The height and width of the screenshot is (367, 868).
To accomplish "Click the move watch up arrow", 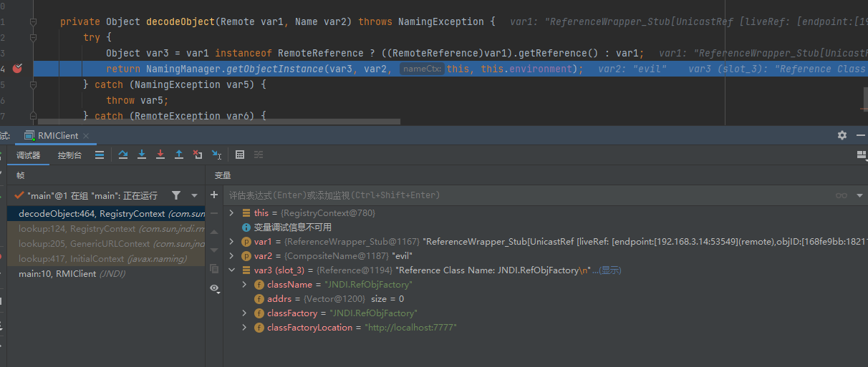I will click(x=214, y=232).
